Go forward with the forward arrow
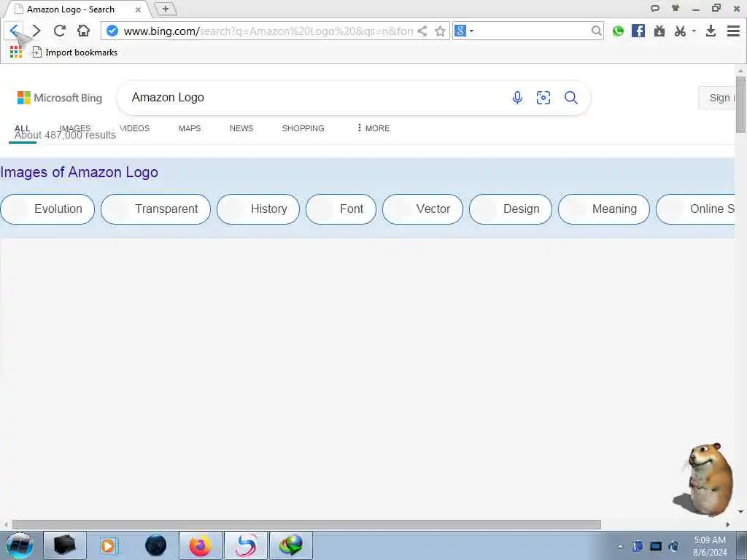 tap(36, 31)
